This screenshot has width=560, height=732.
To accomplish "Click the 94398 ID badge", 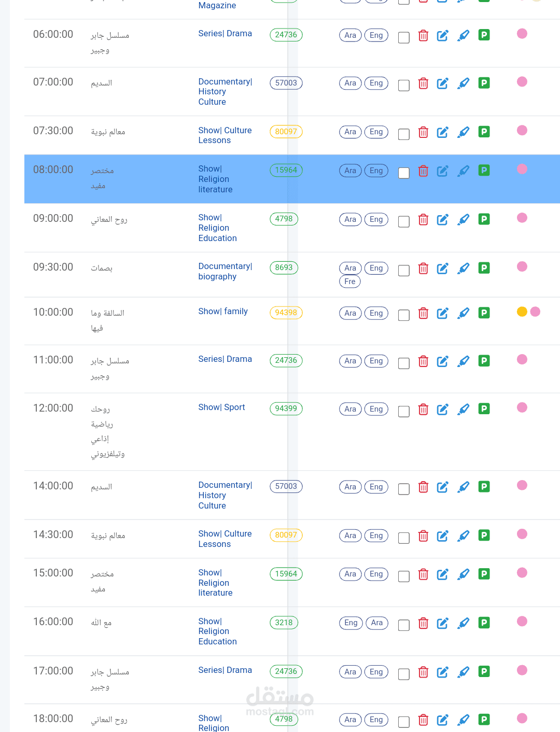I will pos(286,313).
